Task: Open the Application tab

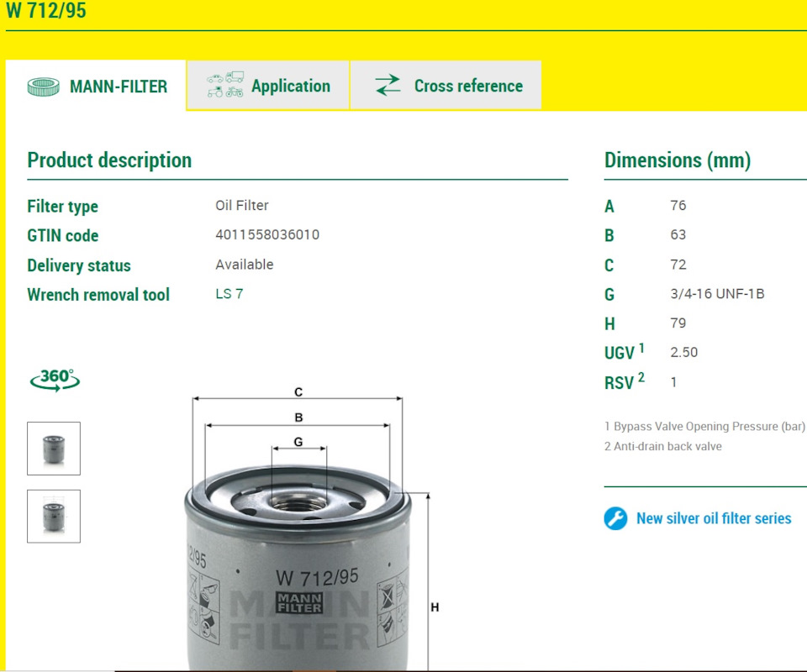Action: click(x=268, y=86)
